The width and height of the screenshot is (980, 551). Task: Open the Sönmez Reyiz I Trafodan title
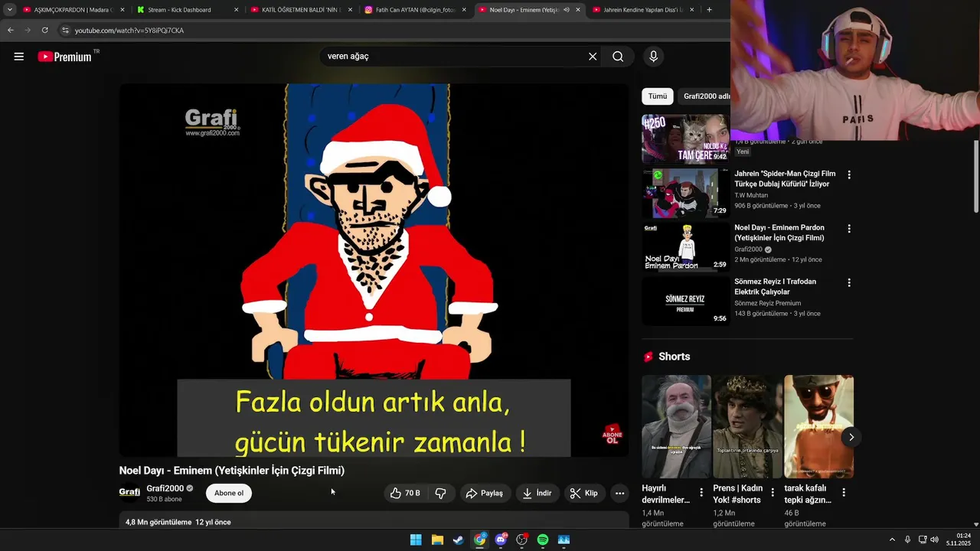775,287
